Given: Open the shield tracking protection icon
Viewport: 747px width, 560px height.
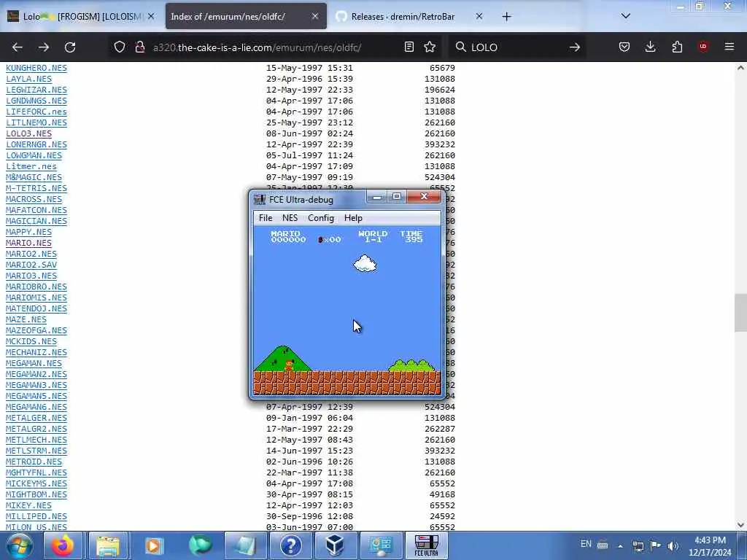Looking at the screenshot, I should pyautogui.click(x=120, y=47).
